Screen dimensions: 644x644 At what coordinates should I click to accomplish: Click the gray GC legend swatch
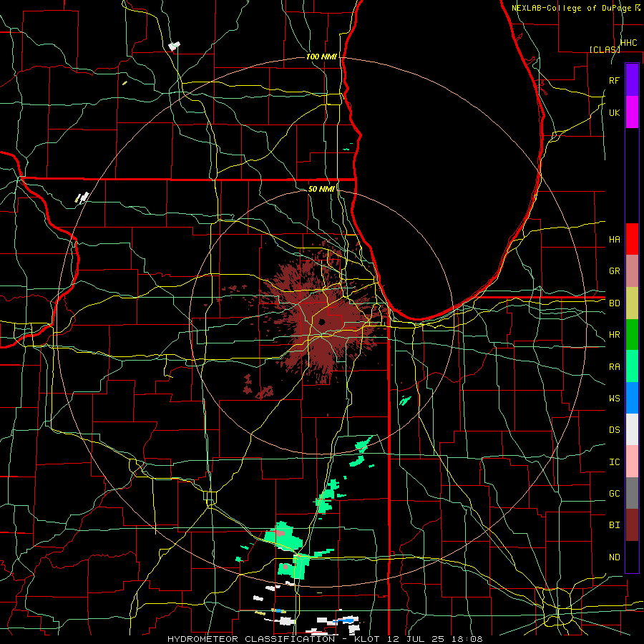(x=632, y=493)
